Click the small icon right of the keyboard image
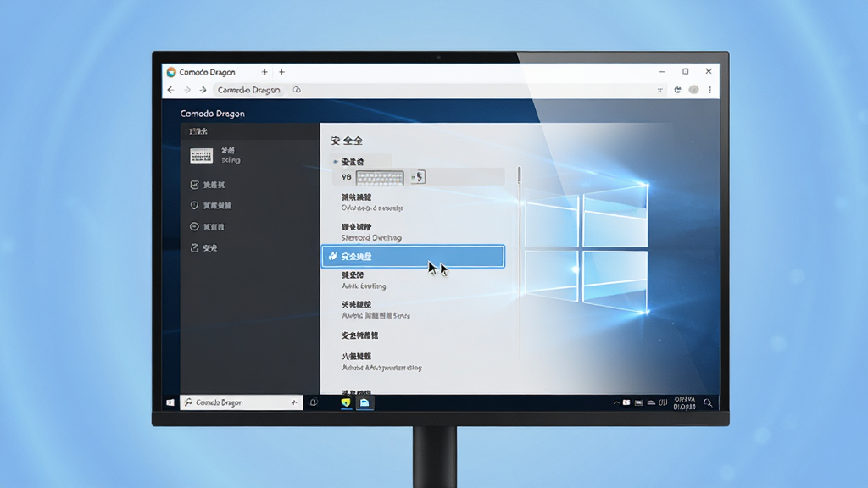The image size is (868, 488). coord(419,177)
